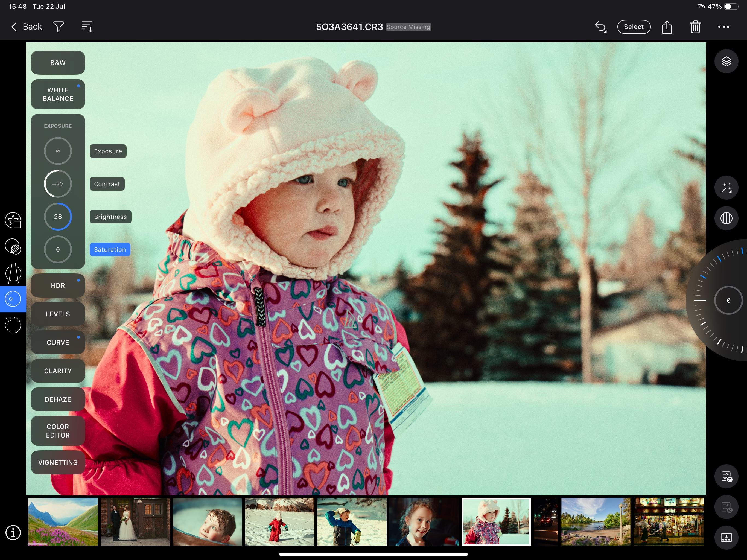Click the Contrast label
The width and height of the screenshot is (747, 560).
pos(107,184)
